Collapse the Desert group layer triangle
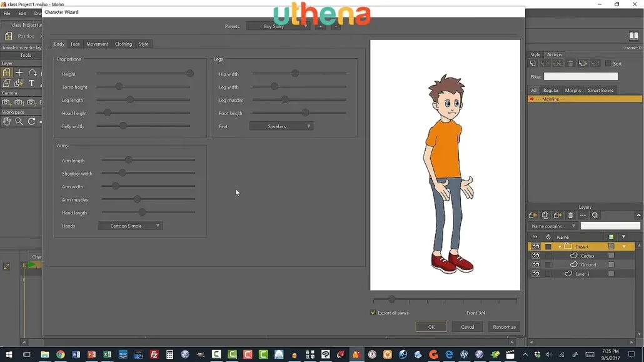This screenshot has height=362, width=644. pos(560,247)
